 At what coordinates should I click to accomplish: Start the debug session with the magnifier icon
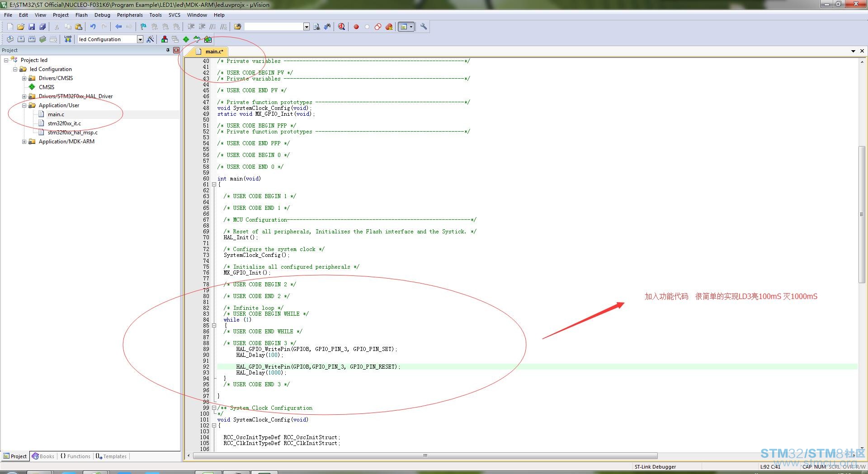pyautogui.click(x=341, y=27)
